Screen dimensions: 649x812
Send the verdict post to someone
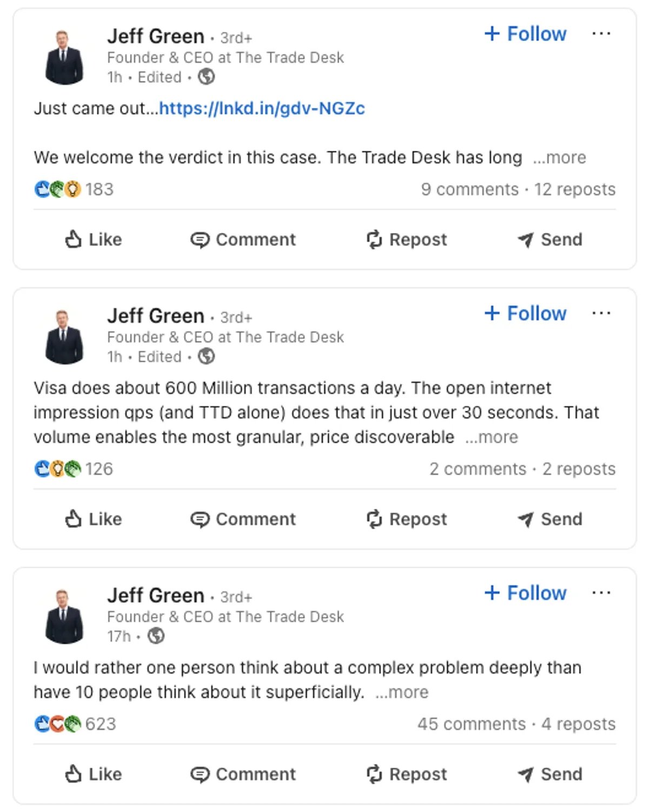coord(549,239)
